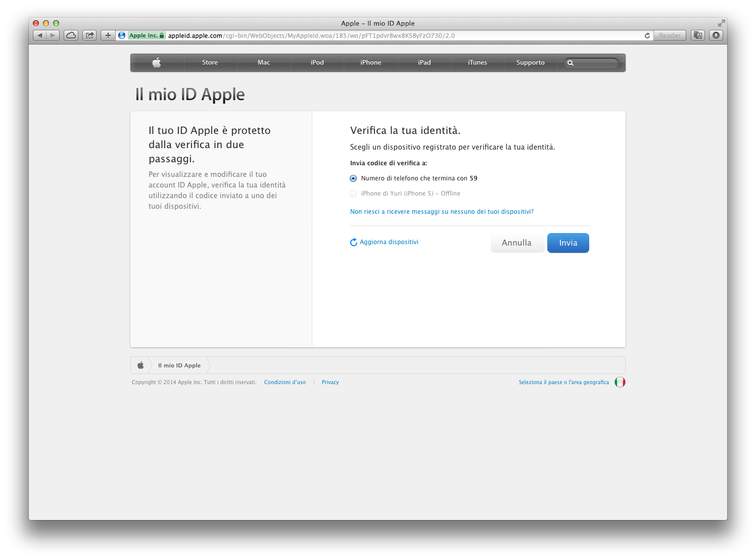Select the phone number ending in 59 option
The height and width of the screenshot is (560, 756).
click(353, 178)
